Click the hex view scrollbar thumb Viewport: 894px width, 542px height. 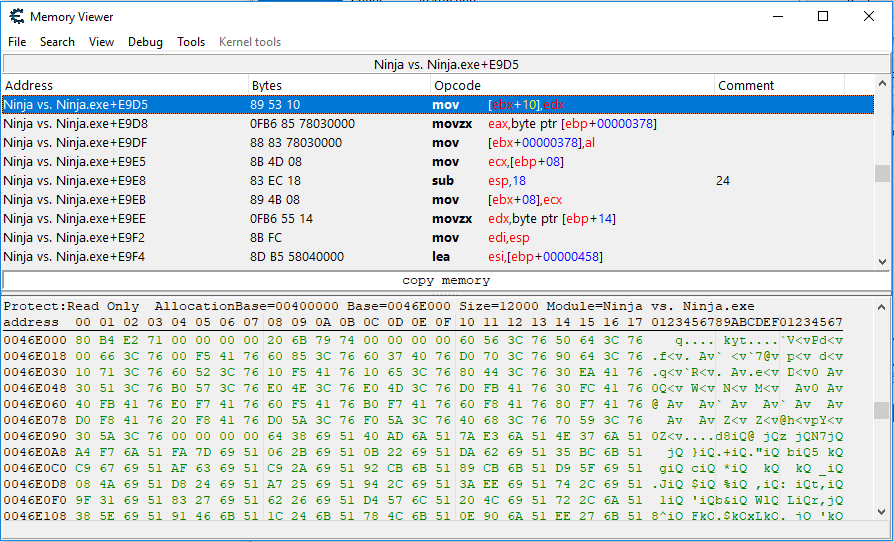[882, 410]
